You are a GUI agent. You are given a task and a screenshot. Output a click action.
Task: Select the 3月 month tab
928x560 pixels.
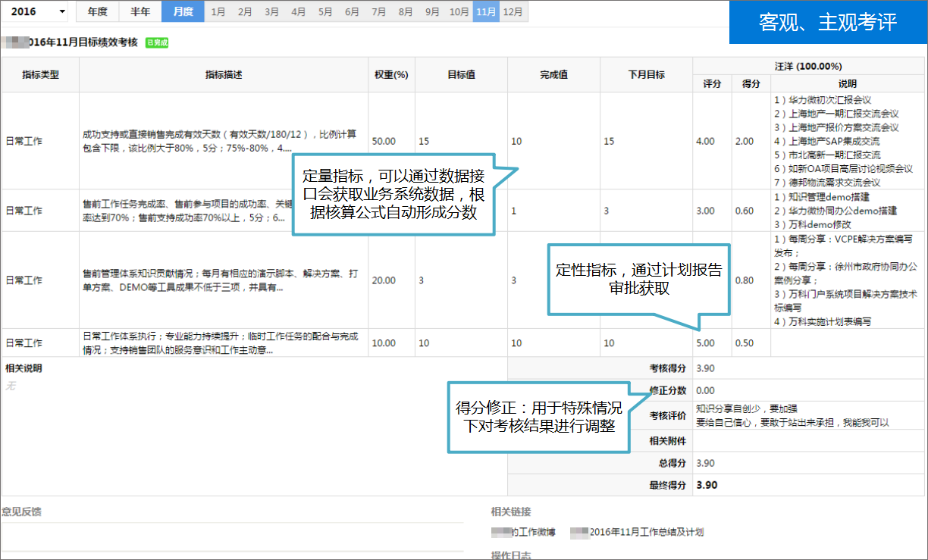(271, 11)
